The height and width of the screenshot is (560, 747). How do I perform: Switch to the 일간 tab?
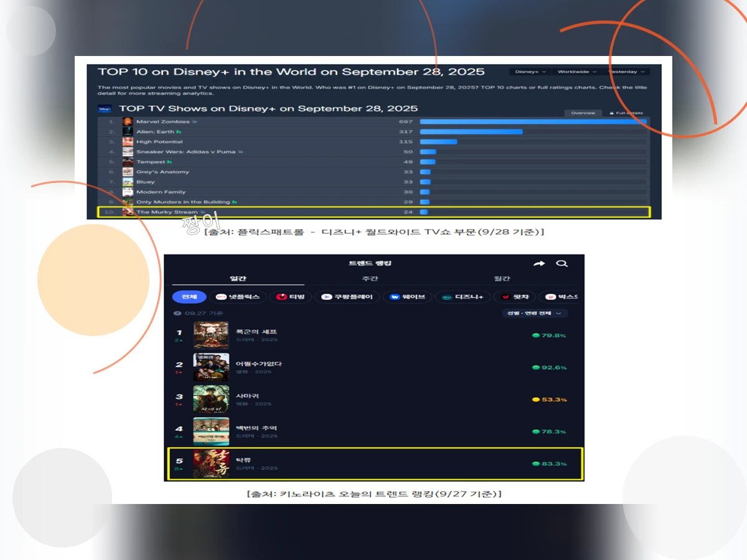click(x=238, y=279)
